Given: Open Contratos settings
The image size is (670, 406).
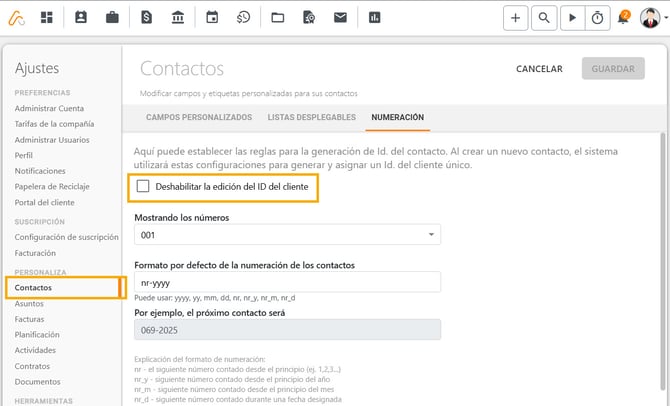Looking at the screenshot, I should tap(32, 366).
